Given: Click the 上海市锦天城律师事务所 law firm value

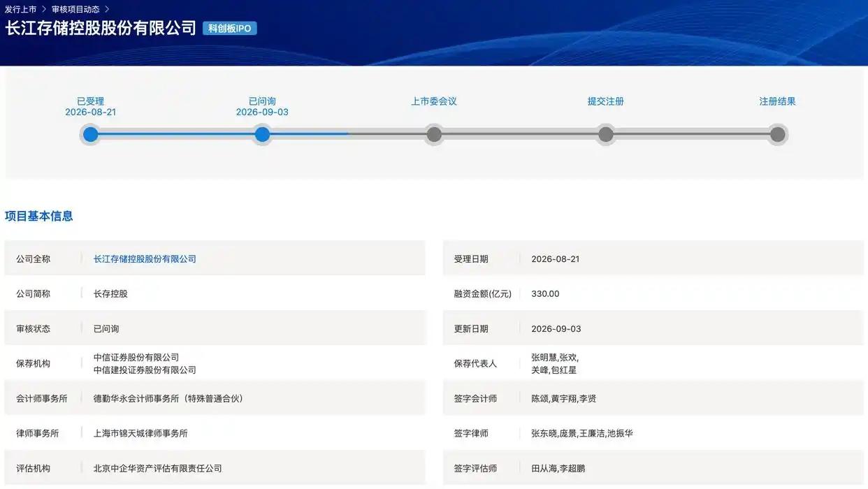Looking at the screenshot, I should pyautogui.click(x=140, y=434).
